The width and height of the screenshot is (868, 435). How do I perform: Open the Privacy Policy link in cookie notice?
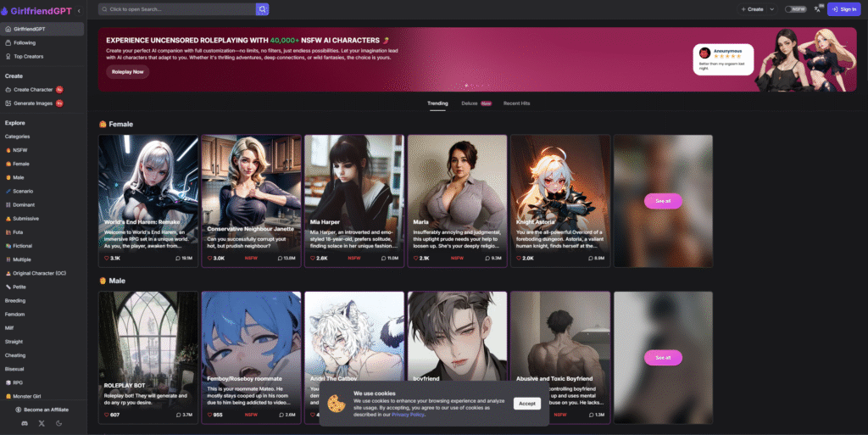(408, 415)
